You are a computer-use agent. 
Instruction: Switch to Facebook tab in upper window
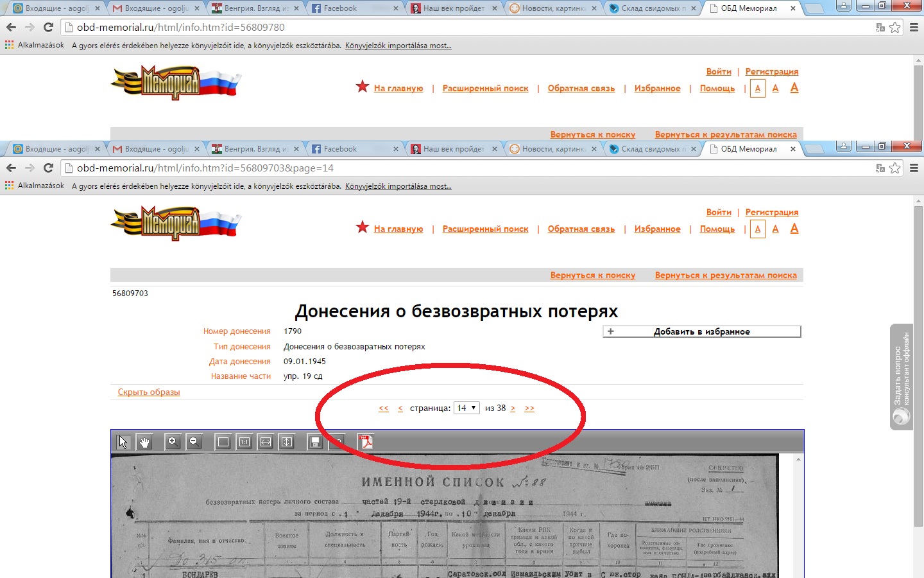354,8
